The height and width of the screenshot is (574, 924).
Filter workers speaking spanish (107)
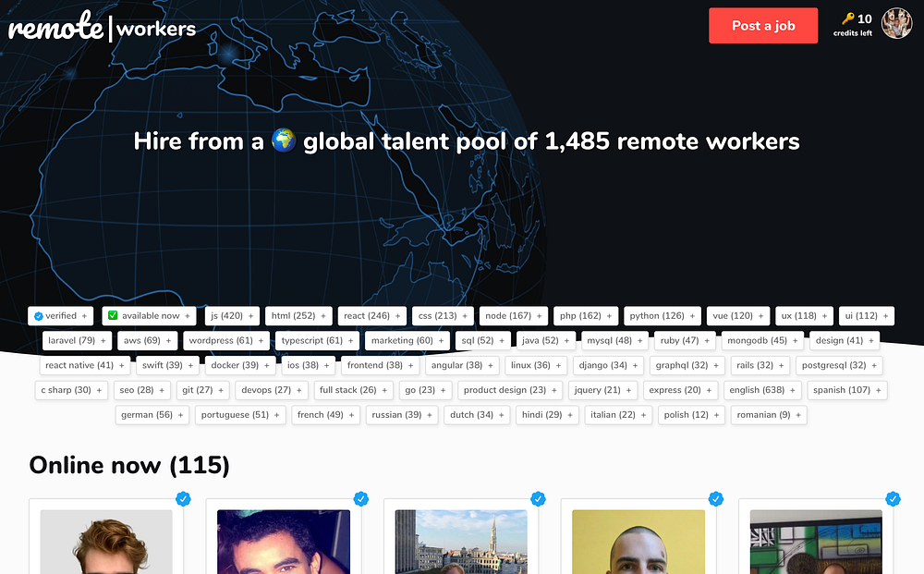[x=846, y=390]
